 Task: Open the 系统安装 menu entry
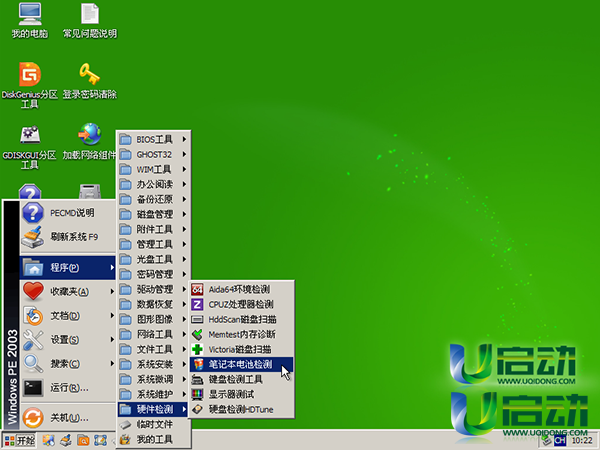(x=153, y=364)
